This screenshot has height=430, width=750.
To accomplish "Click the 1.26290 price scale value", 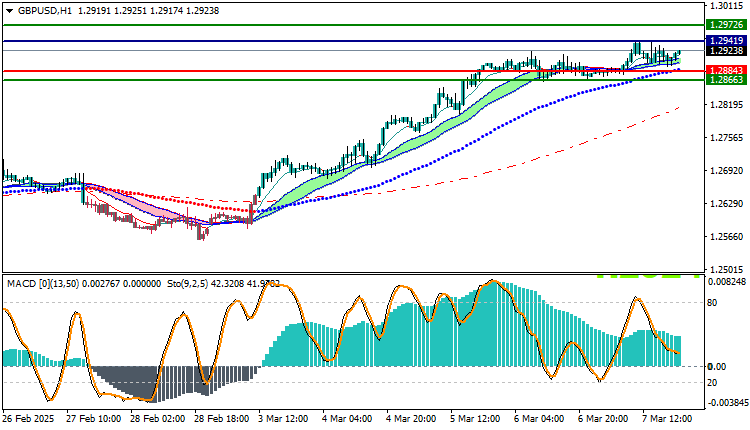I will [x=727, y=204].
